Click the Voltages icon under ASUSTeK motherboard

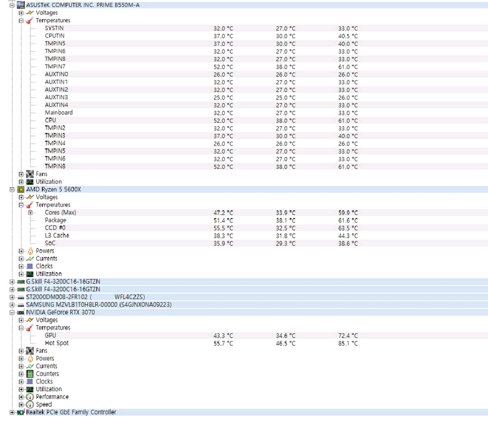[30, 13]
